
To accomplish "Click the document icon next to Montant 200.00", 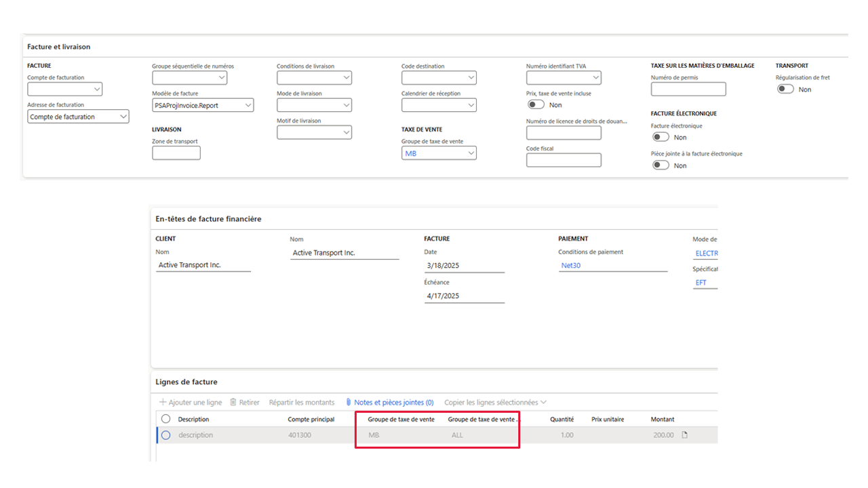I will pyautogui.click(x=684, y=435).
